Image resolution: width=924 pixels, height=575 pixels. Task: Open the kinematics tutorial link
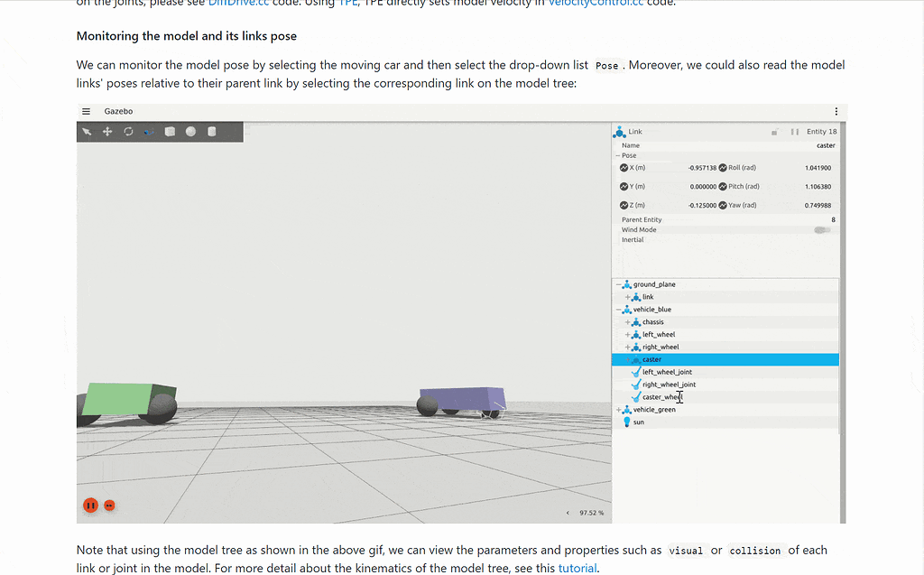(577, 569)
